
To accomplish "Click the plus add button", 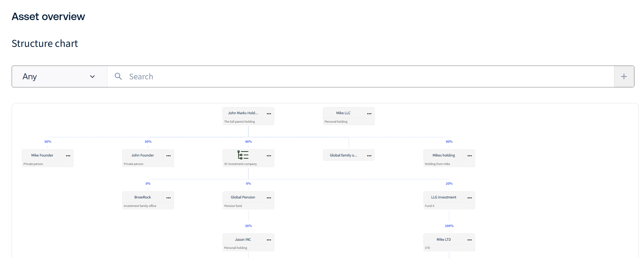I will pos(624,76).
